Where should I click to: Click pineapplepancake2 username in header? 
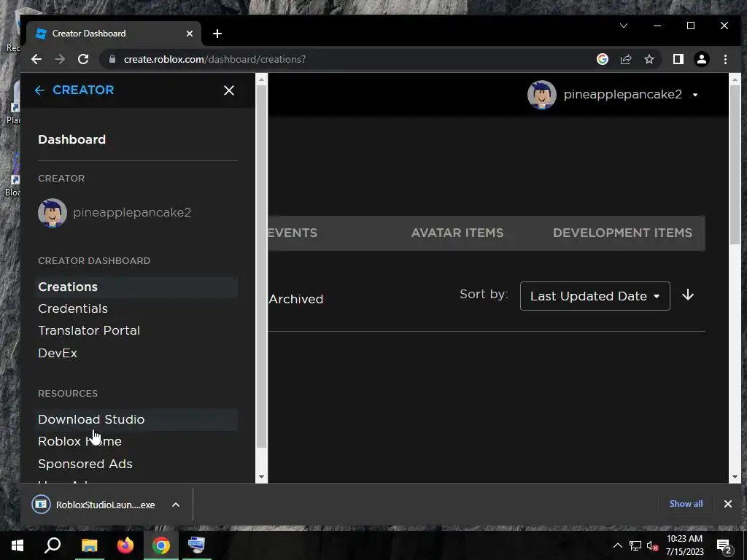click(x=623, y=94)
